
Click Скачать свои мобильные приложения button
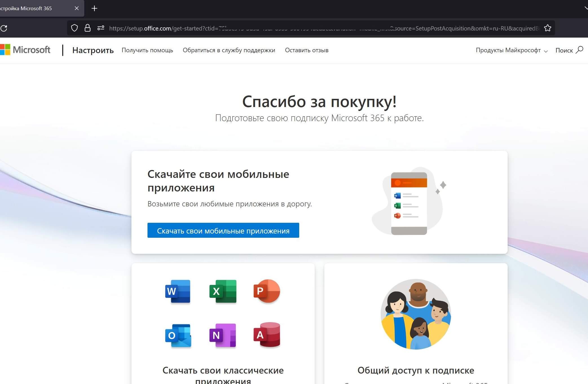tap(223, 230)
